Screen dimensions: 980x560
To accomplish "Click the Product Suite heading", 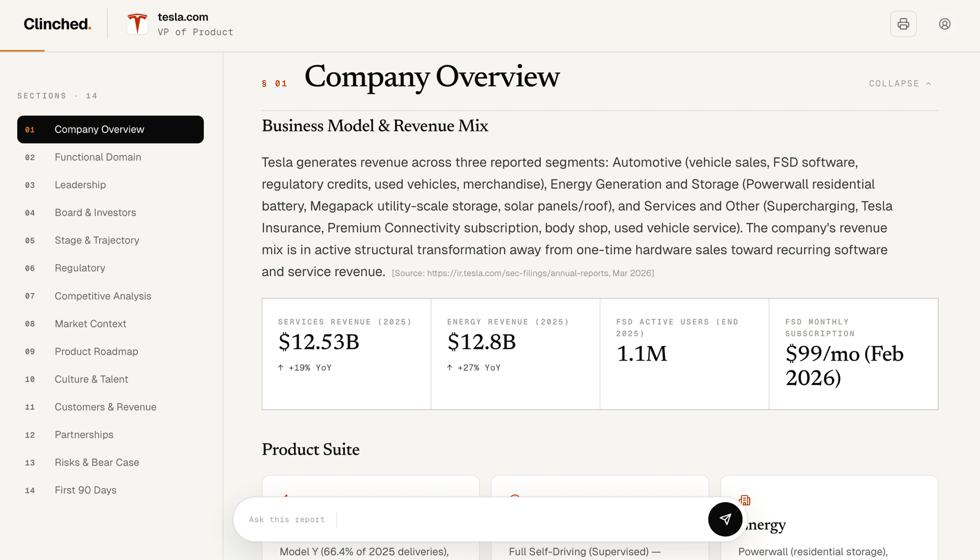I will point(311,450).
